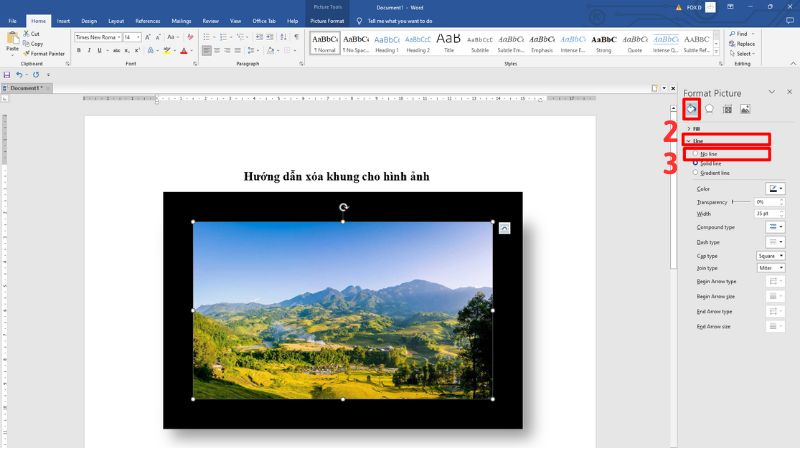800x450 pixels.
Task: Open the font name dropdown
Action: (117, 37)
